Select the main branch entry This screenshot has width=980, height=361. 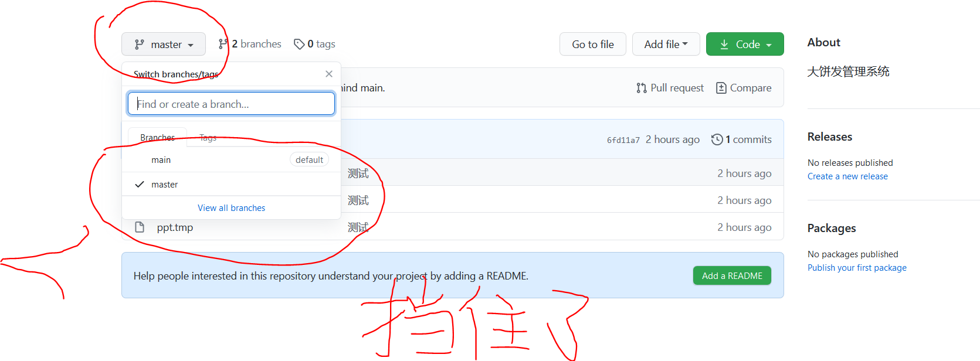pyautogui.click(x=231, y=159)
